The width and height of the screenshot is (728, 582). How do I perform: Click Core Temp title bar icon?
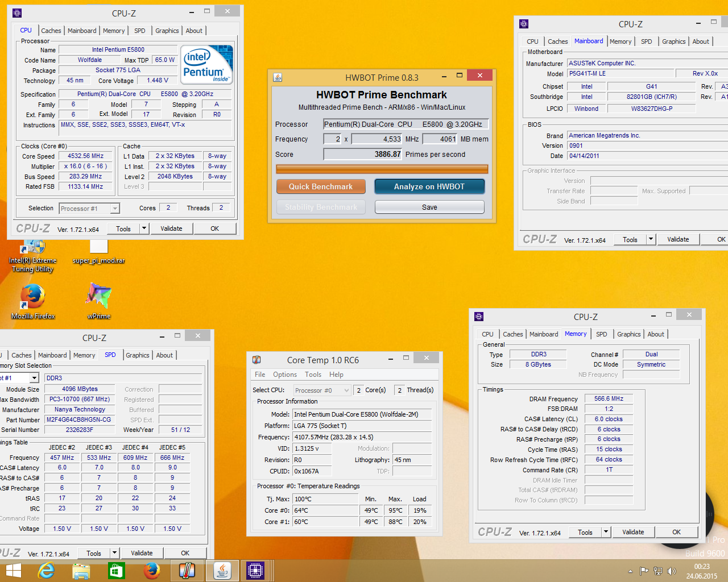(257, 360)
